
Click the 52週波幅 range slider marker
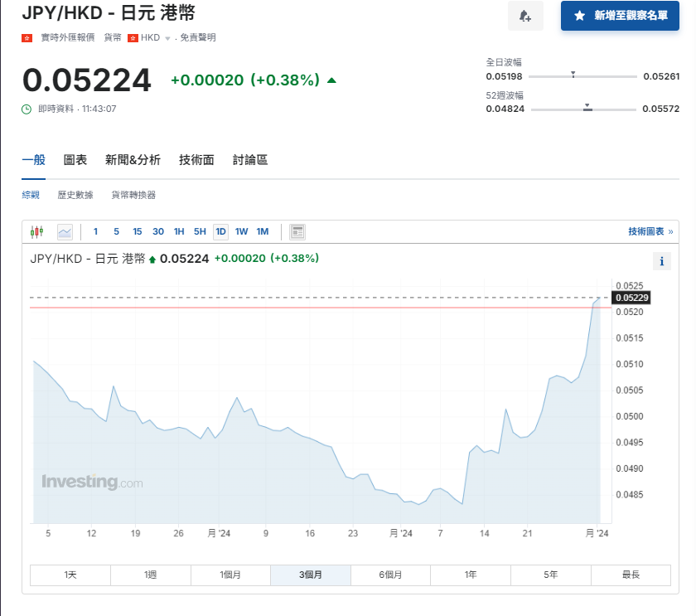[587, 107]
